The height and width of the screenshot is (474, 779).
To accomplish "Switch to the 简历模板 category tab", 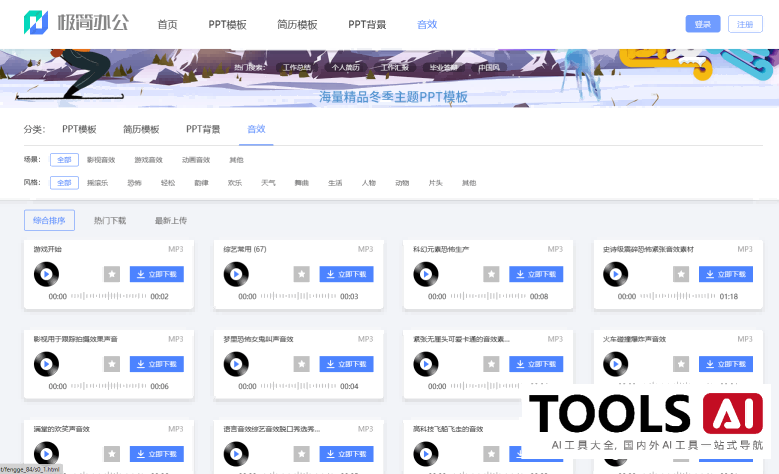I will 141,129.
